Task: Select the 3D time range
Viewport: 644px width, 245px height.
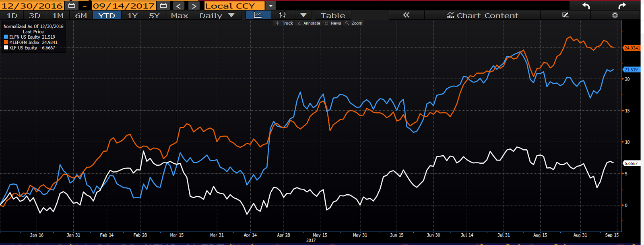Action: 35,15
